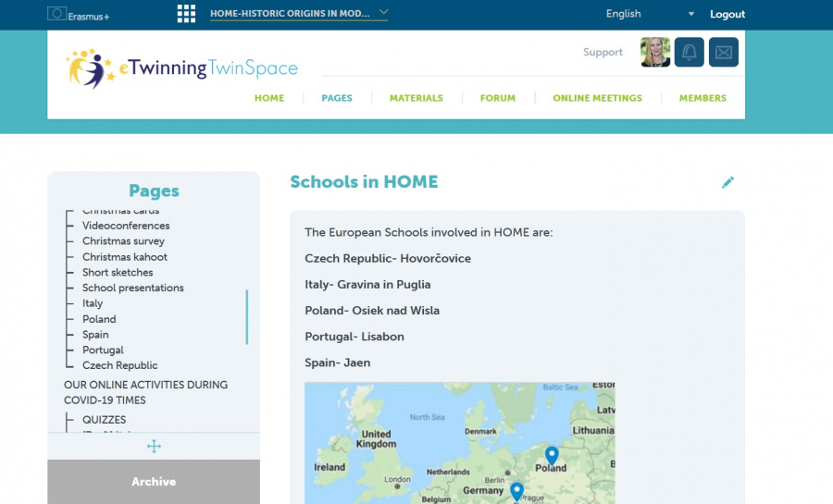Open the Support link
This screenshot has height=504, width=833.
point(603,52)
